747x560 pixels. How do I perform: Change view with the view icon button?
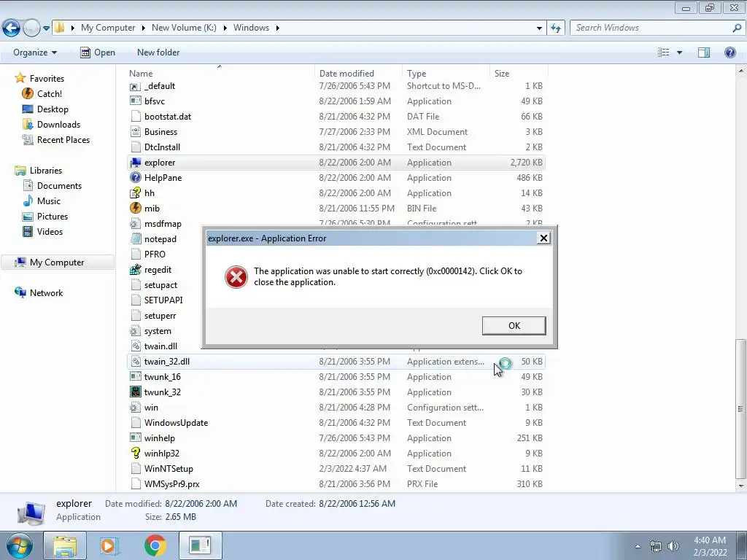click(663, 52)
